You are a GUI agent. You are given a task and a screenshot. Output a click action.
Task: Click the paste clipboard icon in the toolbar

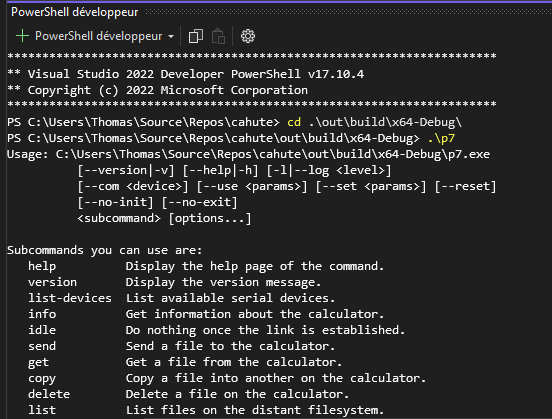point(218,36)
